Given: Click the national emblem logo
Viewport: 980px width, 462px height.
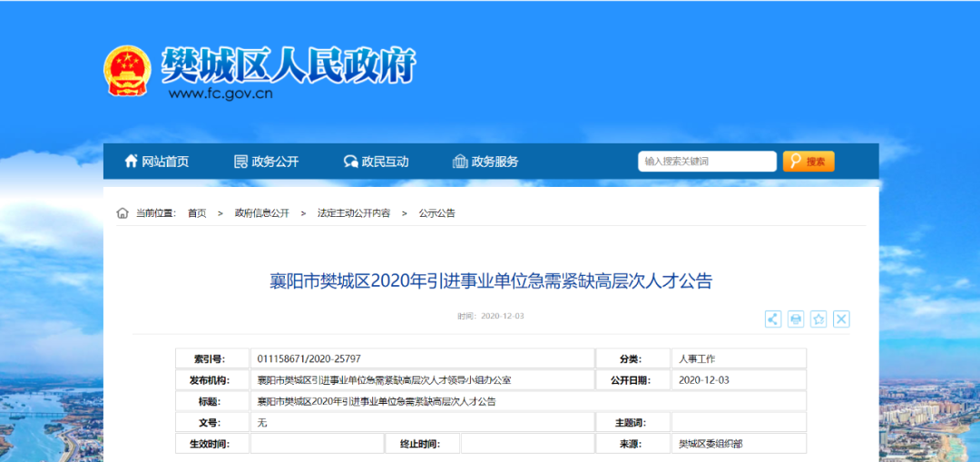Looking at the screenshot, I should 128,70.
